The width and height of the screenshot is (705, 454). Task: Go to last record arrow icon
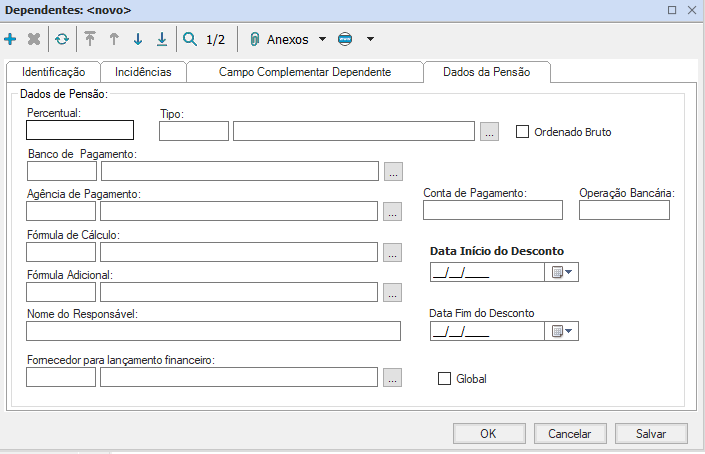pyautogui.click(x=161, y=40)
